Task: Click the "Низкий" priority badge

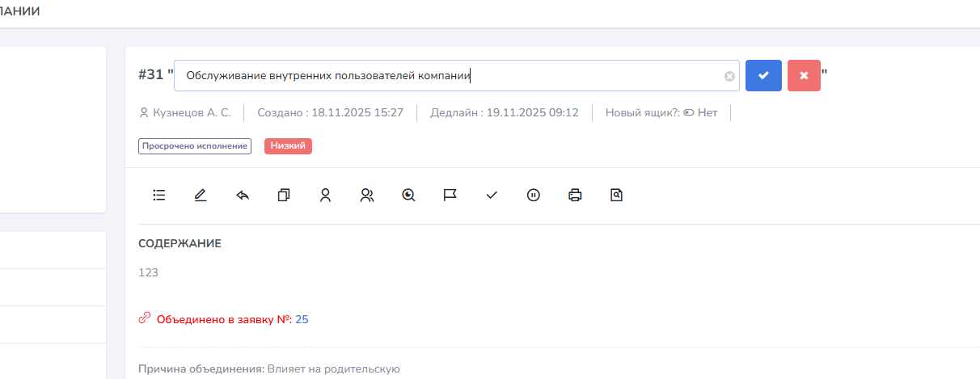Action: pos(288,146)
